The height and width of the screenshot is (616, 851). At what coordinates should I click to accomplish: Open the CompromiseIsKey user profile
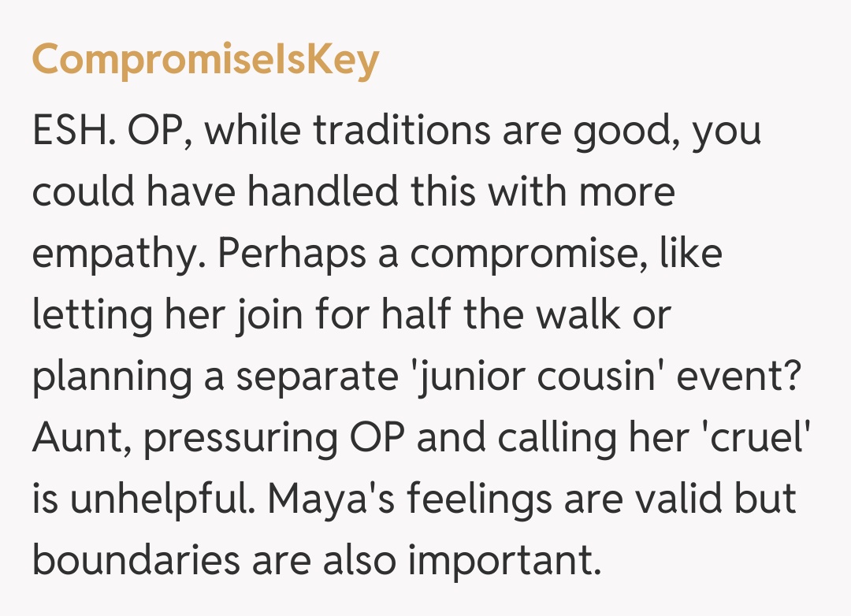click(205, 60)
